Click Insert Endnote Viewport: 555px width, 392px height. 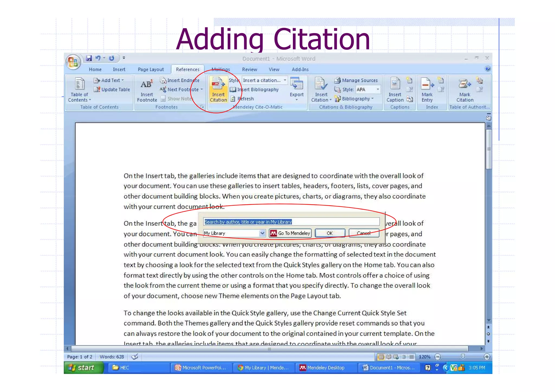point(180,80)
